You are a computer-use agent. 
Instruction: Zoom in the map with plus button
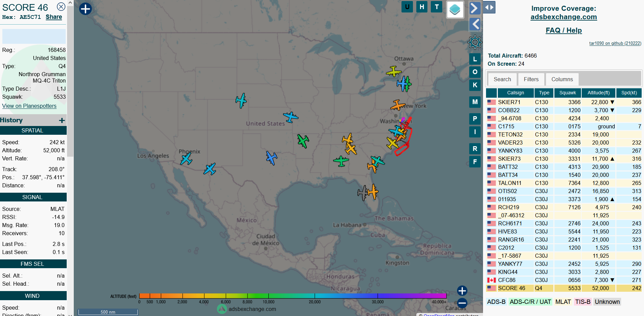[x=462, y=291]
